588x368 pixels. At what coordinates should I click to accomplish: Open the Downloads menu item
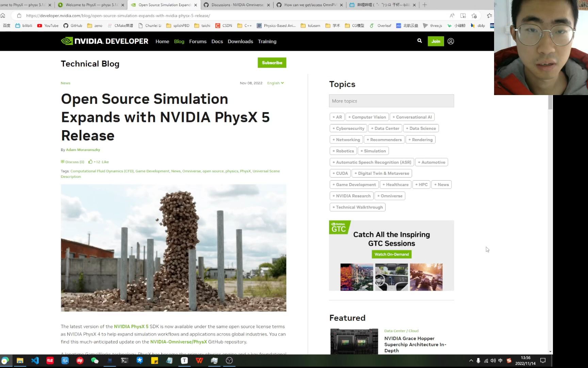pyautogui.click(x=240, y=41)
